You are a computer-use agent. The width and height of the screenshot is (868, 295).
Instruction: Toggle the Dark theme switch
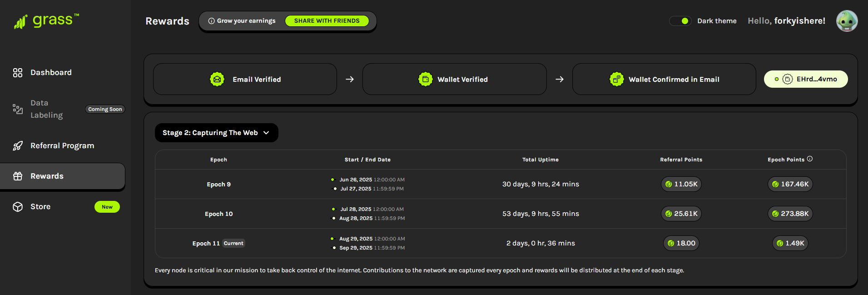coord(680,21)
